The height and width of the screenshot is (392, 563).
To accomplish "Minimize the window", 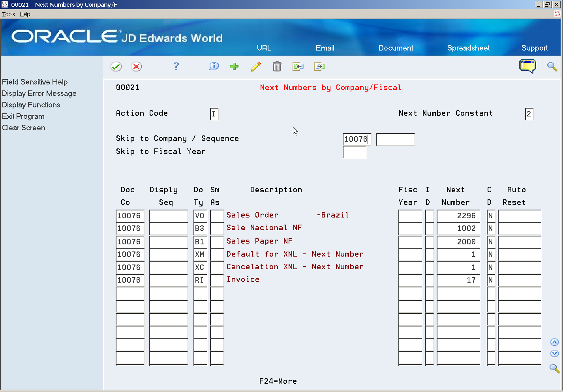I will tap(539, 5).
